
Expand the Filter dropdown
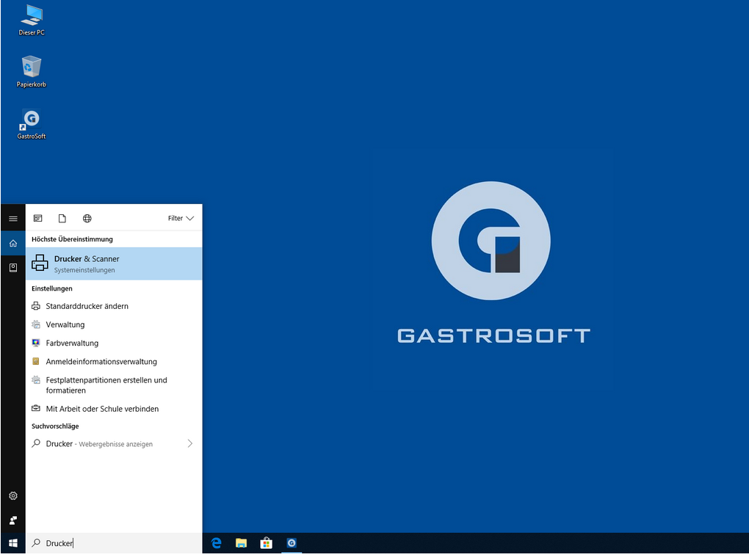[181, 218]
